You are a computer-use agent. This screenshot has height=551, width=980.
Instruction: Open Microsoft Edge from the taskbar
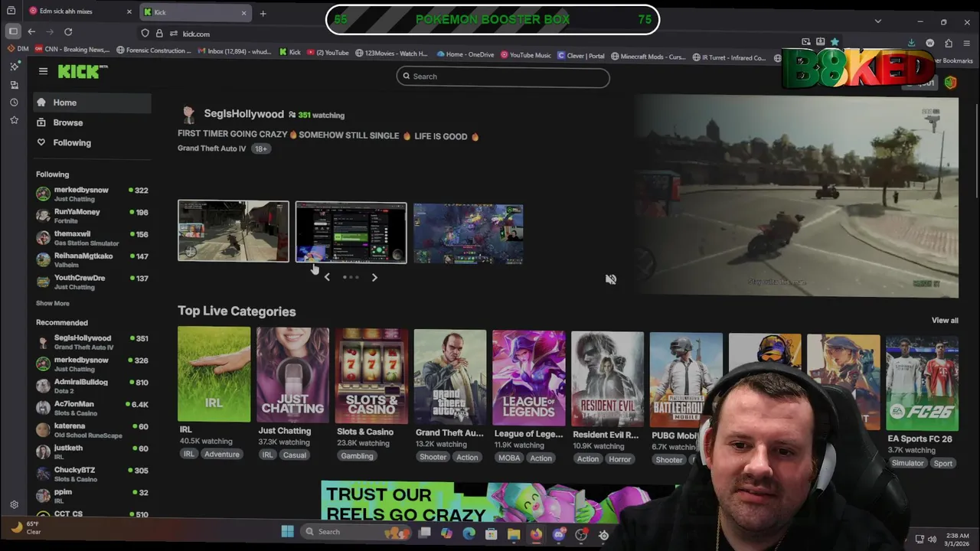469,533
